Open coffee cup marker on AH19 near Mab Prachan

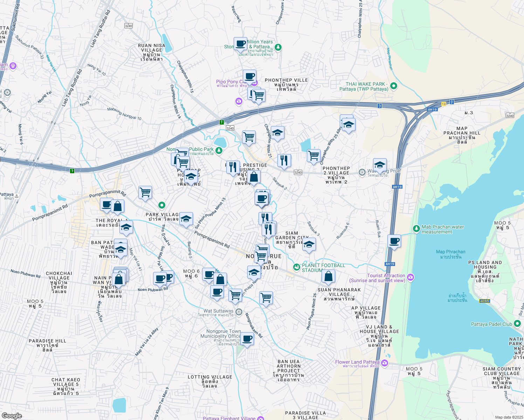click(x=394, y=241)
